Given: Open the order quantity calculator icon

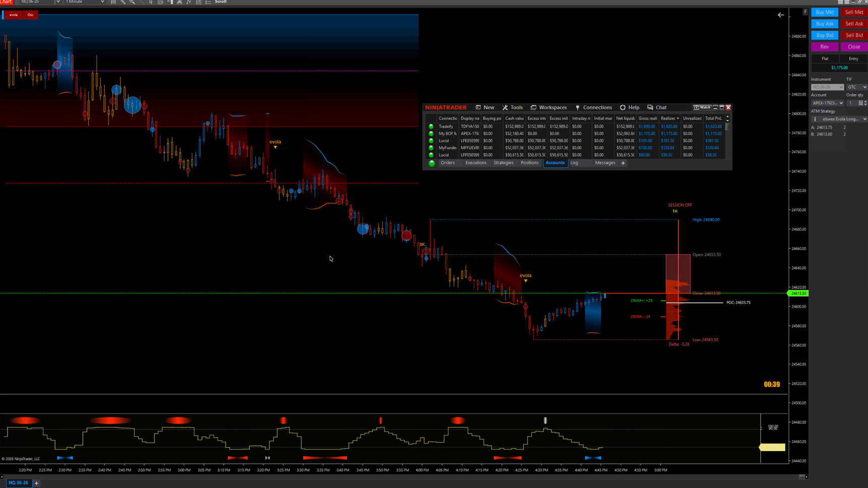Looking at the screenshot, I should (x=860, y=103).
